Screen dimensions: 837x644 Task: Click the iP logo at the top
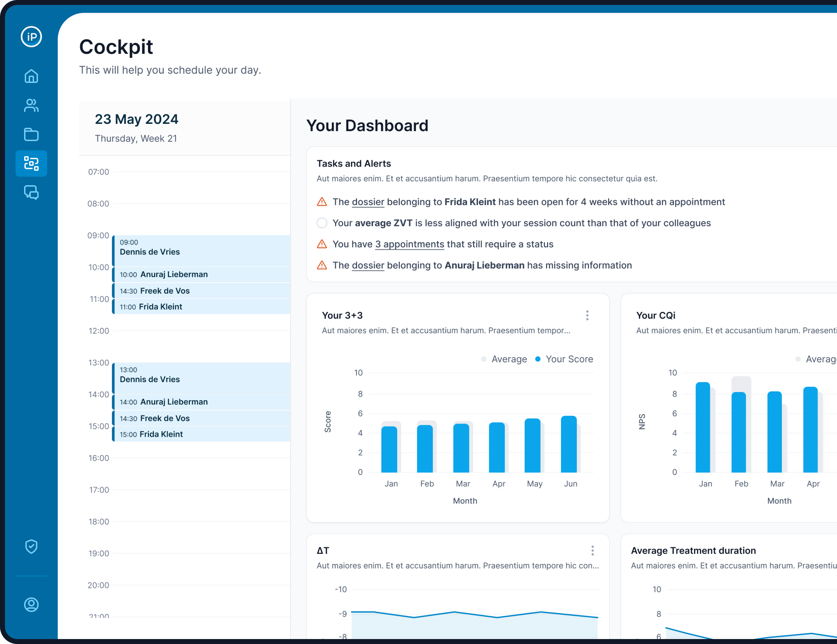[x=32, y=37]
